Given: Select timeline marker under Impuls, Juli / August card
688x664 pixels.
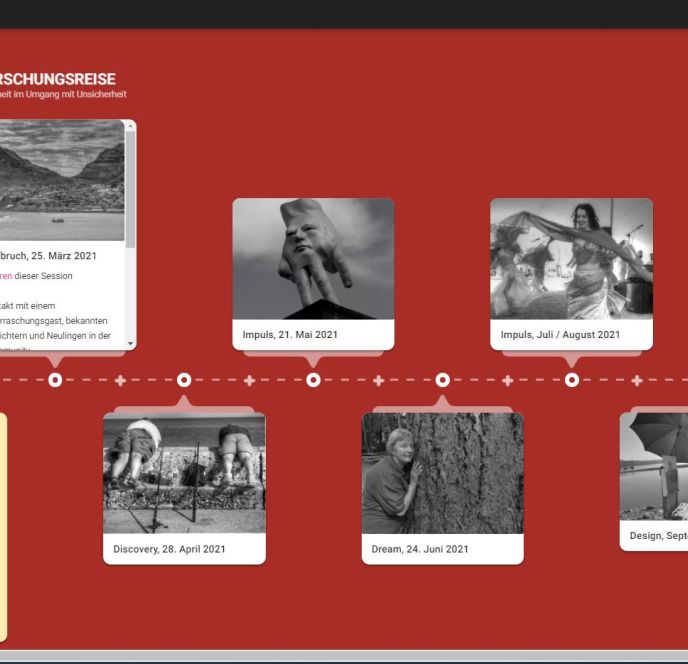Looking at the screenshot, I should tap(572, 380).
